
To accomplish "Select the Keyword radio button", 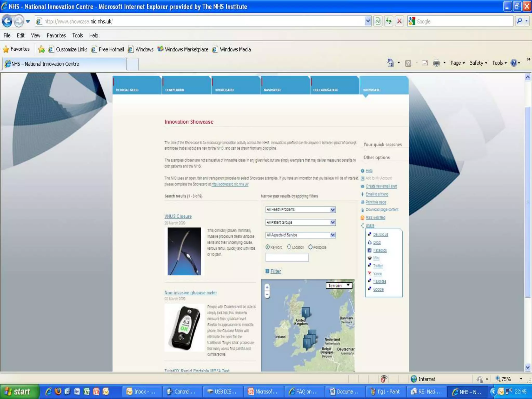I will 268,247.
